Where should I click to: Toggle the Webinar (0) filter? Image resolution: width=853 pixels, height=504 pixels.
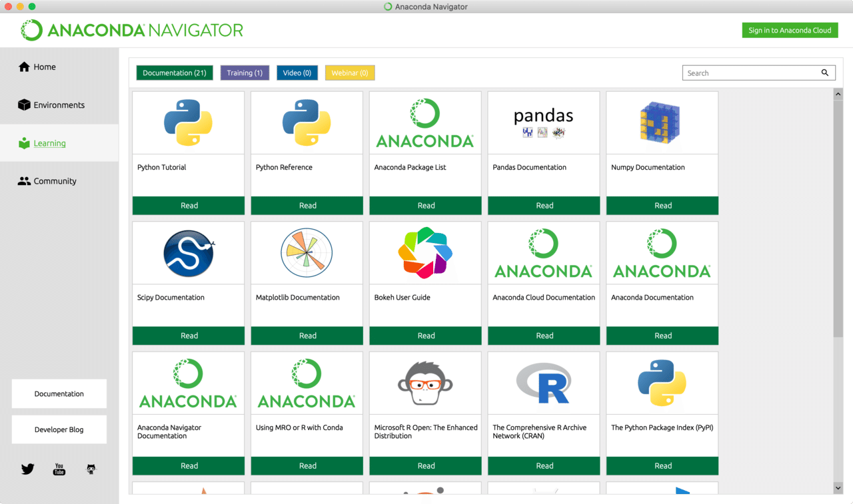[350, 73]
